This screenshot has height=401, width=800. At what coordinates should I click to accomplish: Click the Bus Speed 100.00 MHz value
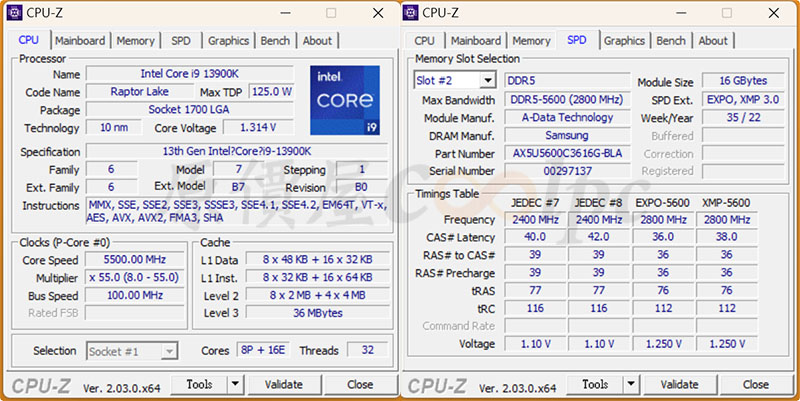[x=135, y=295]
